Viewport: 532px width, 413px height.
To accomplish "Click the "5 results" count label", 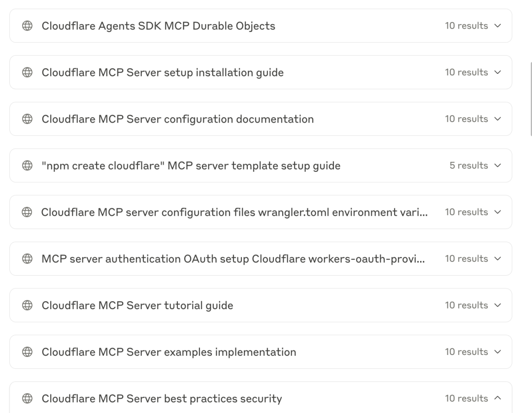I will pyautogui.click(x=468, y=166).
